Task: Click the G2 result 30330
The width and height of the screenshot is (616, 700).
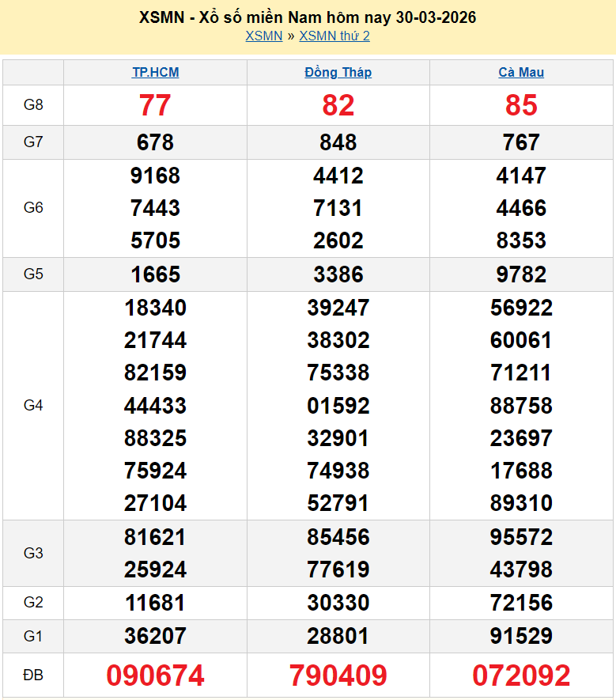Action: (x=338, y=603)
